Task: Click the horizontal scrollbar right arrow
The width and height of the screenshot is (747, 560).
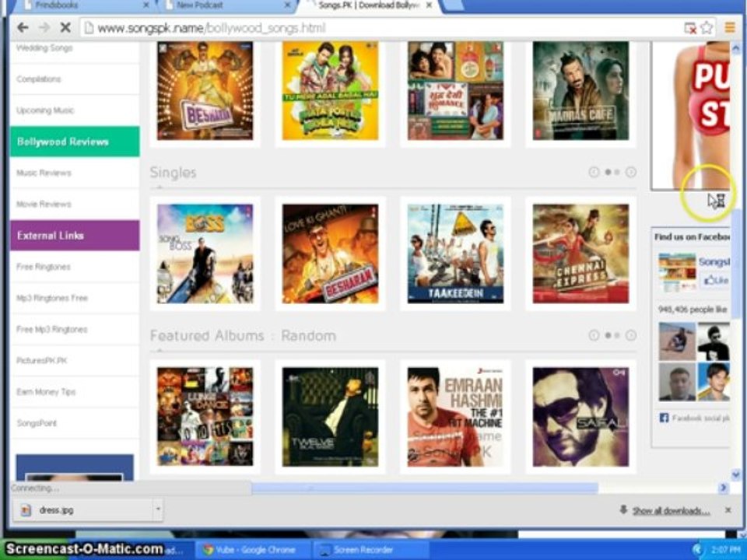Action: pos(723,488)
